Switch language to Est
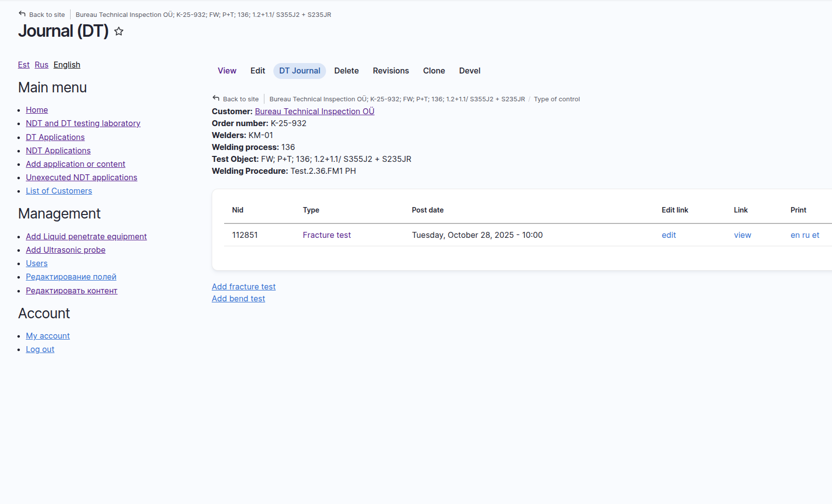This screenshot has width=832, height=504. pyautogui.click(x=23, y=65)
